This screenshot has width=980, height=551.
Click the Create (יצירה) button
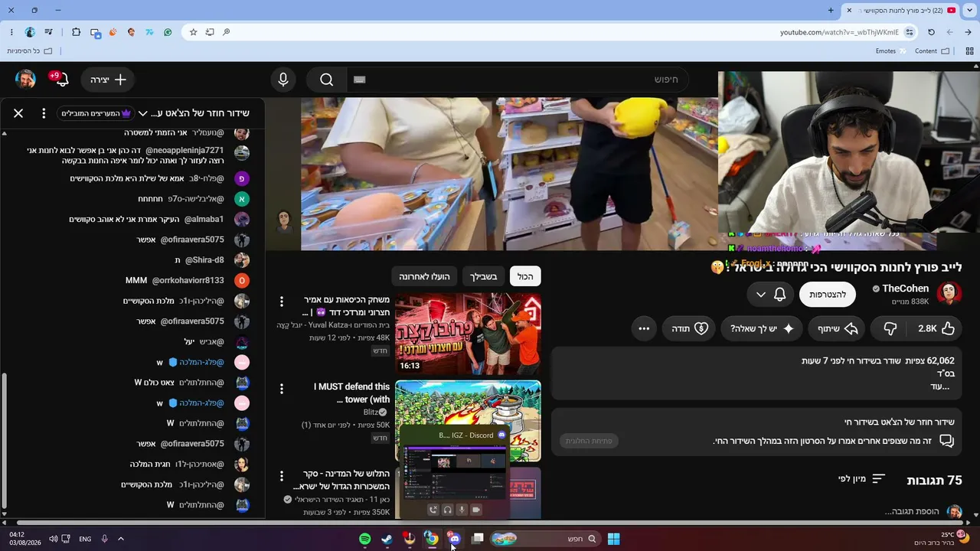tap(108, 80)
